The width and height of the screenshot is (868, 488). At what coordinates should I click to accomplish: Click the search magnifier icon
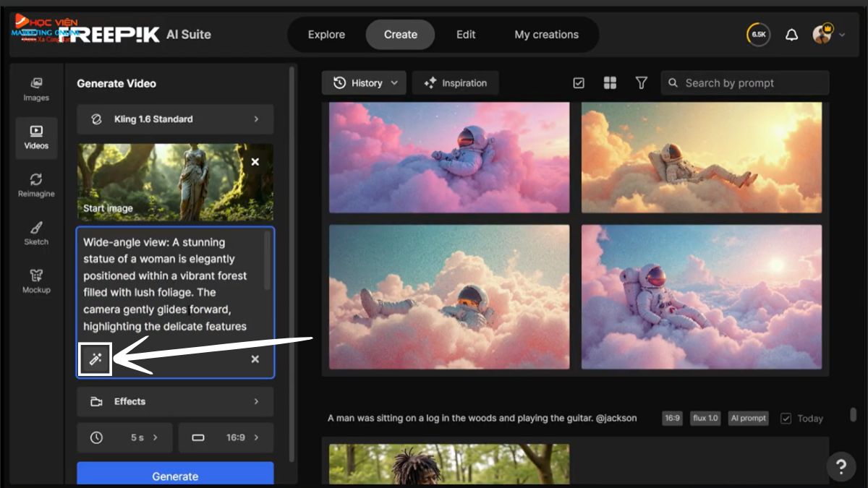pos(673,83)
